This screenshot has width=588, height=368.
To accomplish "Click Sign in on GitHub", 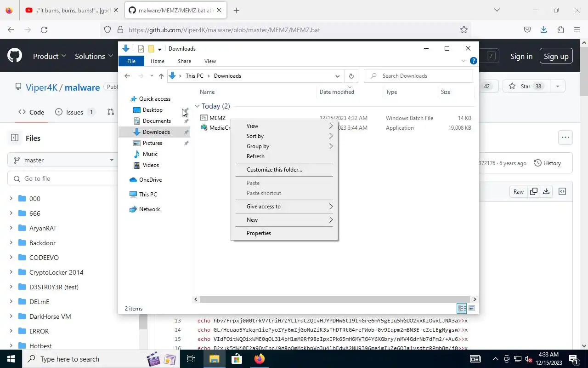I will (x=521, y=56).
